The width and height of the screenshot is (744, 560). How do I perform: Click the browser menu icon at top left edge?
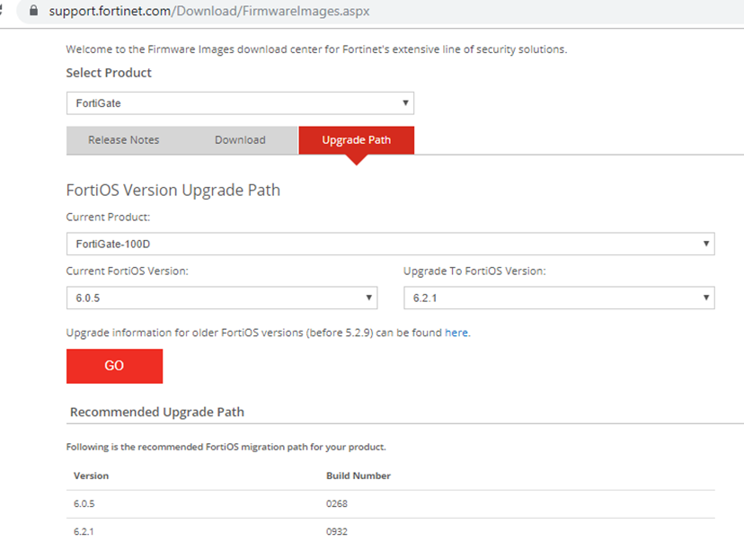coord(4,12)
